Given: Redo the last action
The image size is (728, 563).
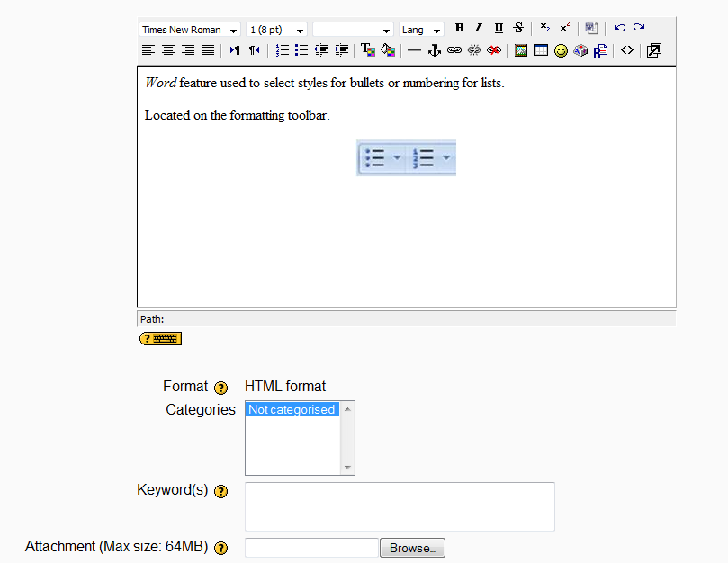Looking at the screenshot, I should pos(639,28).
